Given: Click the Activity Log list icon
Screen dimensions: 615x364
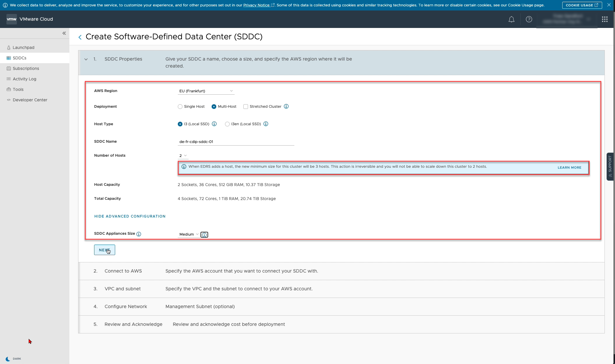Looking at the screenshot, I should click(9, 79).
